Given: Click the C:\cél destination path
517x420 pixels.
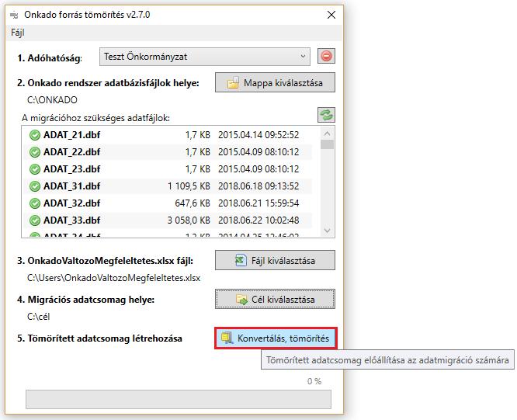Looking at the screenshot, I should [39, 317].
